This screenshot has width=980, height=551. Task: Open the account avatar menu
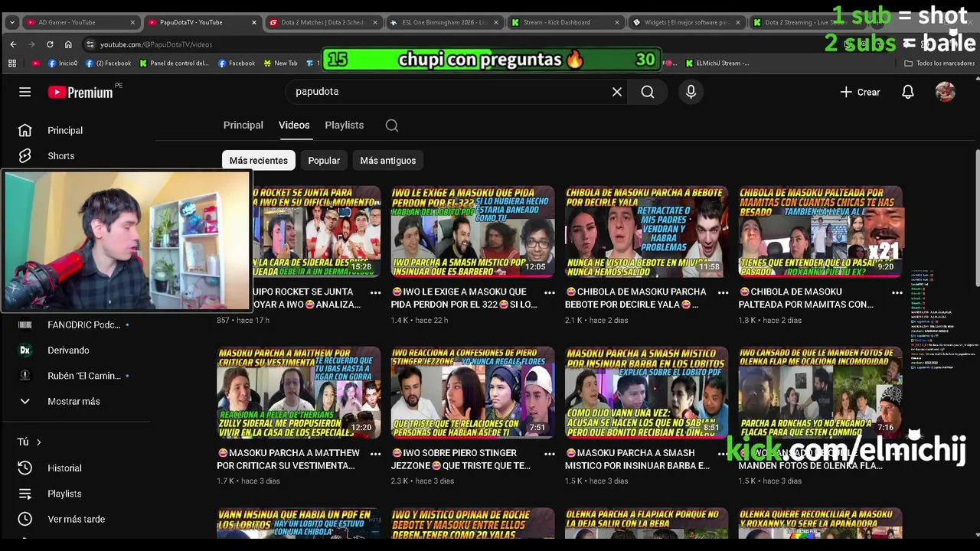click(x=946, y=92)
